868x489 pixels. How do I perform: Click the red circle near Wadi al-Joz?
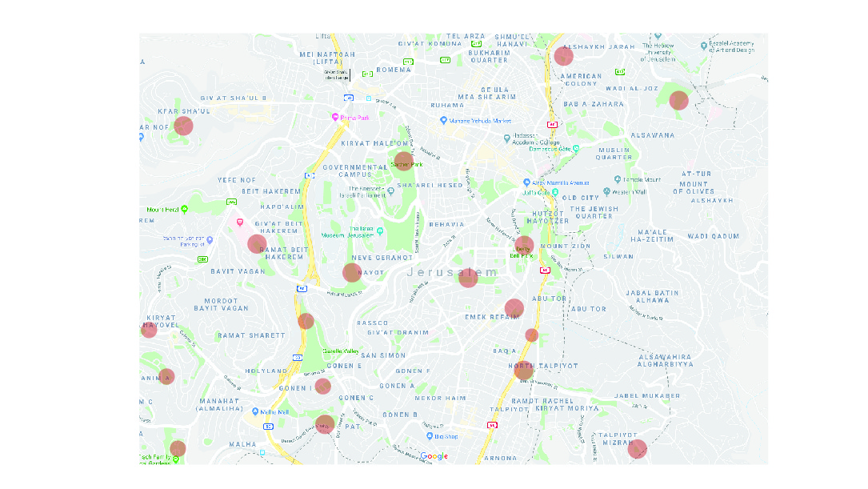[678, 101]
